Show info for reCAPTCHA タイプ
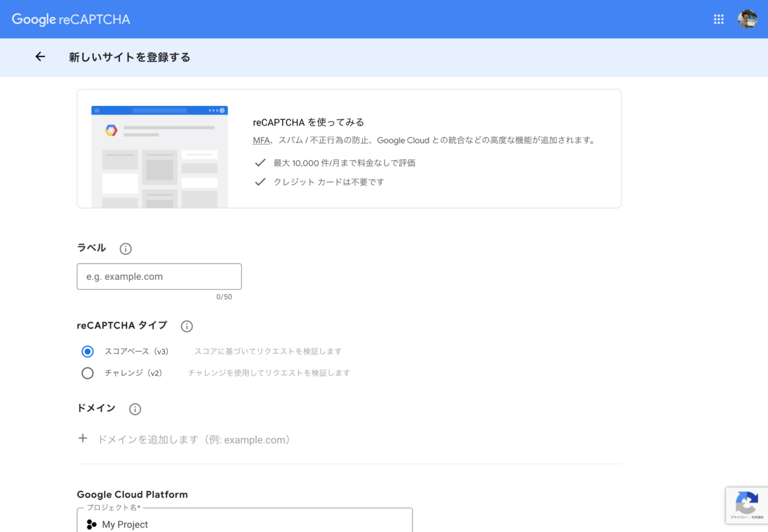Image resolution: width=768 pixels, height=532 pixels. click(187, 326)
